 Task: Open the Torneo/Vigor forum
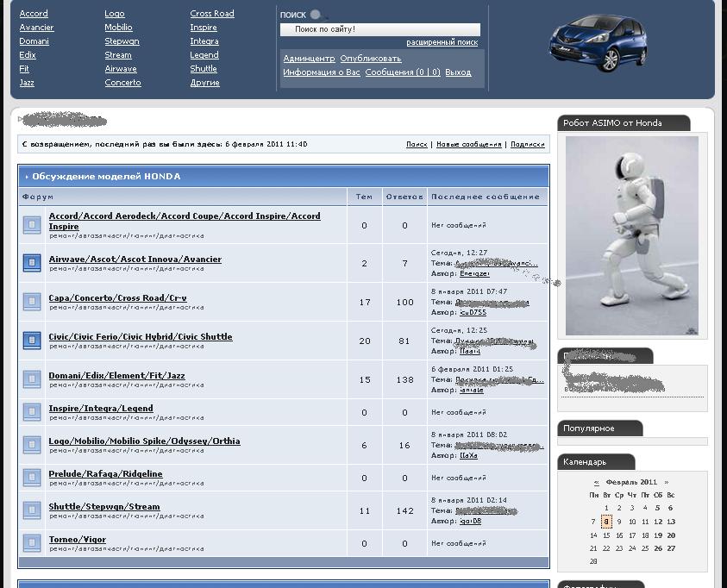(78, 540)
